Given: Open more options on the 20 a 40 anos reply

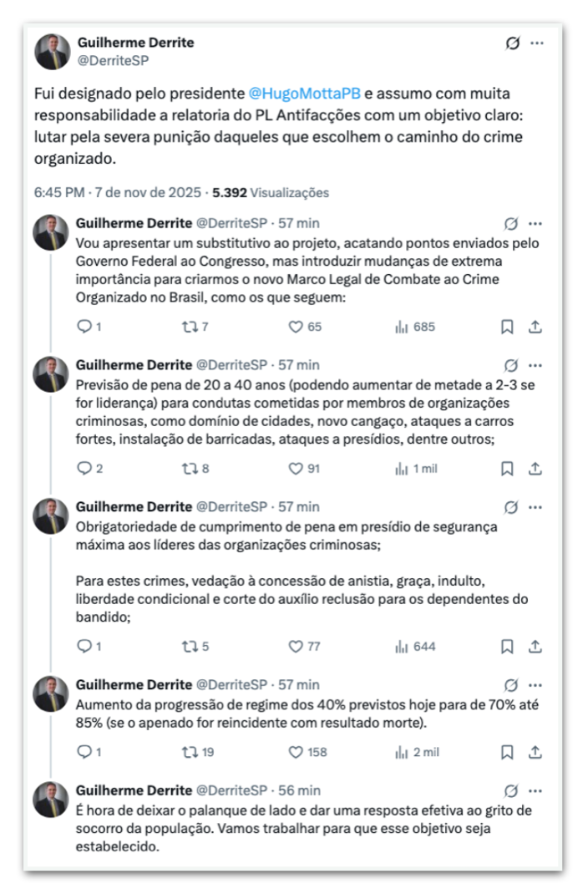Looking at the screenshot, I should [536, 365].
